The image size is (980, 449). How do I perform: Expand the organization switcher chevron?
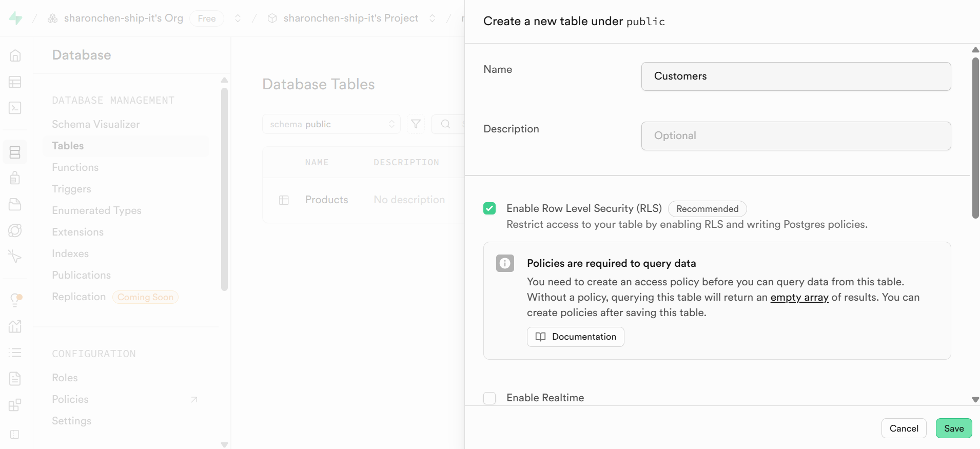point(238,18)
